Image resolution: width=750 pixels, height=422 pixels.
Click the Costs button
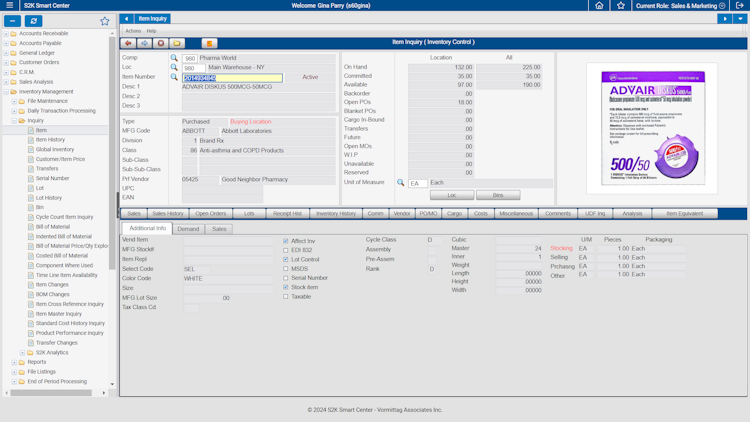coord(481,213)
